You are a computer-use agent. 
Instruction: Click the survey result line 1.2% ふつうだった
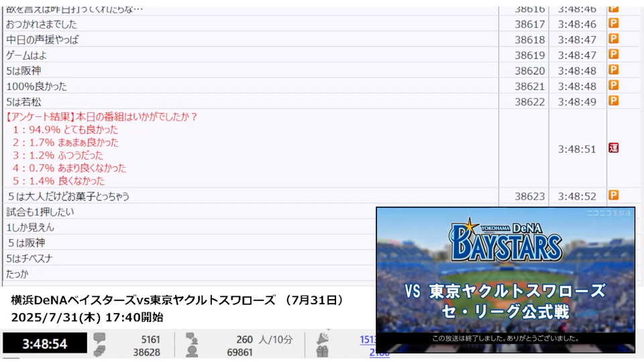tap(58, 155)
